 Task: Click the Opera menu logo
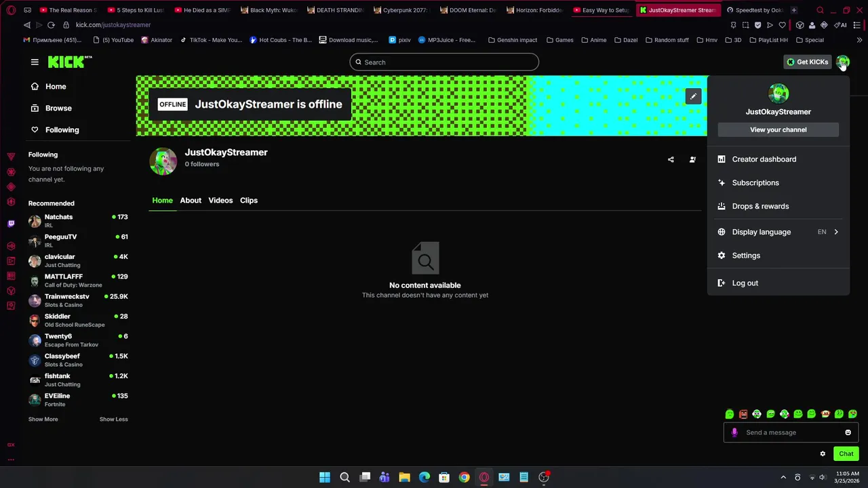point(11,10)
